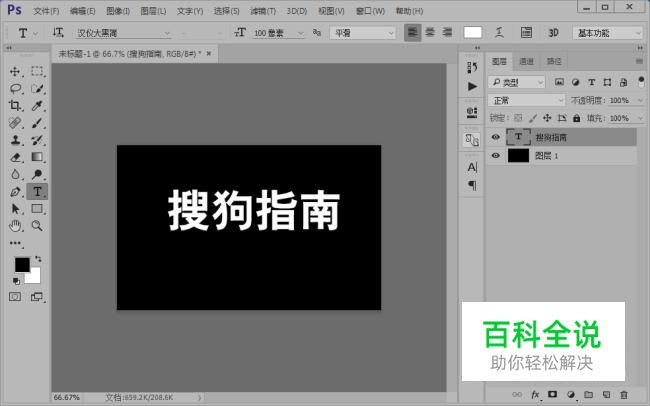Screen dimensions: 650x406
Task: Open the blend mode dropdown 正常
Action: point(526,100)
